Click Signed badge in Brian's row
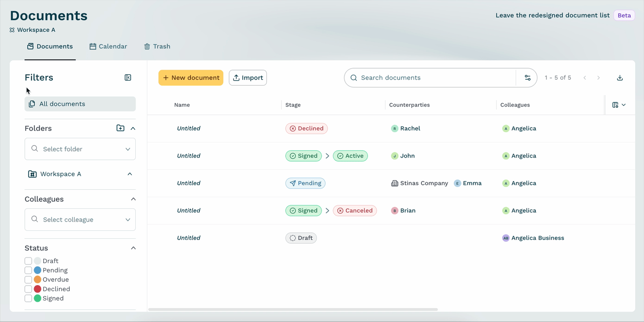 (304, 211)
